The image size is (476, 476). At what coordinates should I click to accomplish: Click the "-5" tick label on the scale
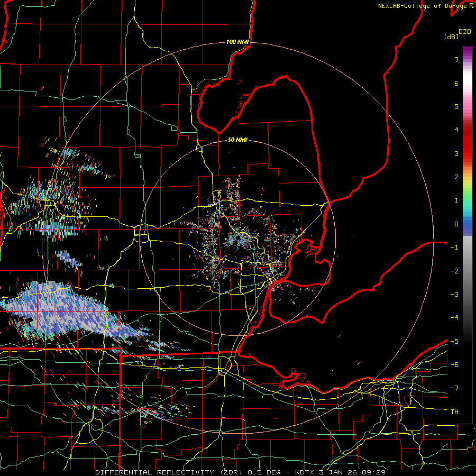click(x=454, y=342)
